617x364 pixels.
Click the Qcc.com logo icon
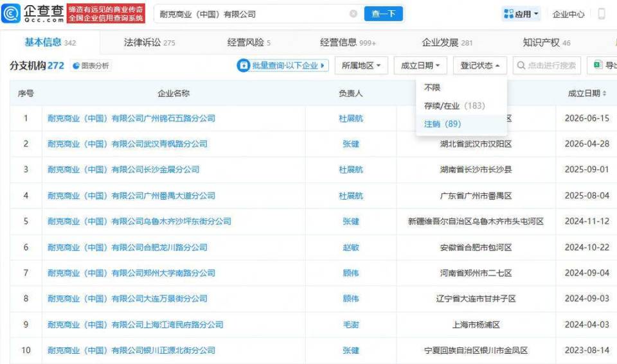click(11, 13)
